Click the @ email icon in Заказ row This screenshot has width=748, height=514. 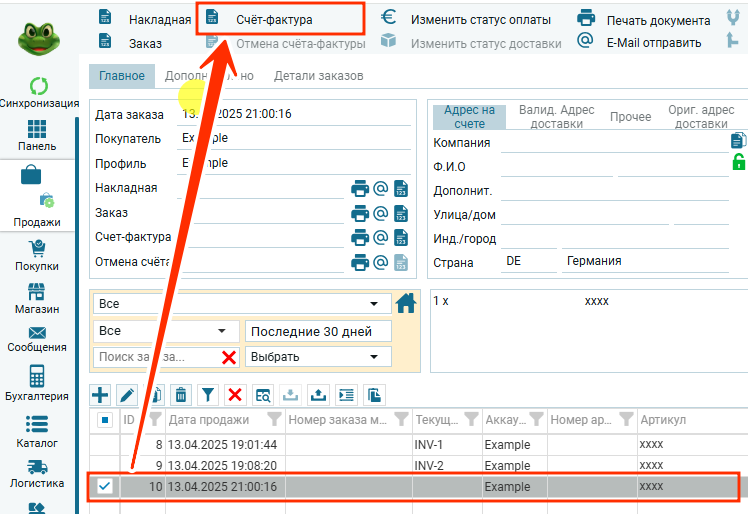pos(381,213)
